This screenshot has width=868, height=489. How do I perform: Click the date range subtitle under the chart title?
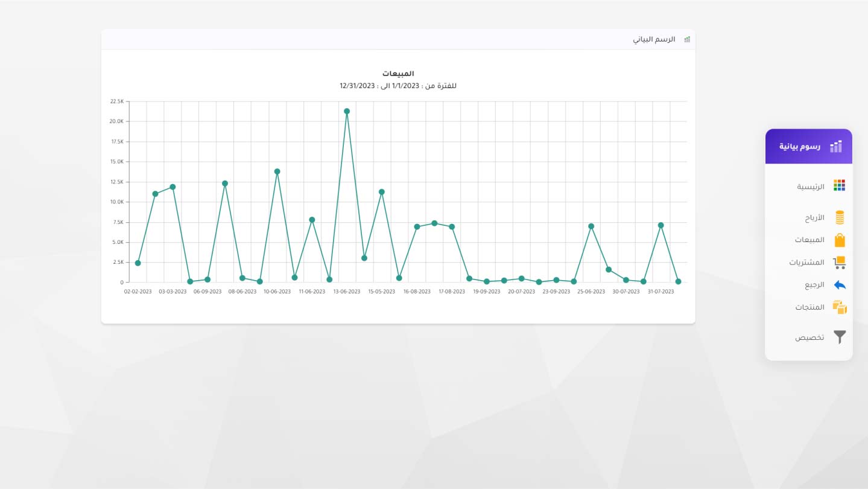[398, 86]
